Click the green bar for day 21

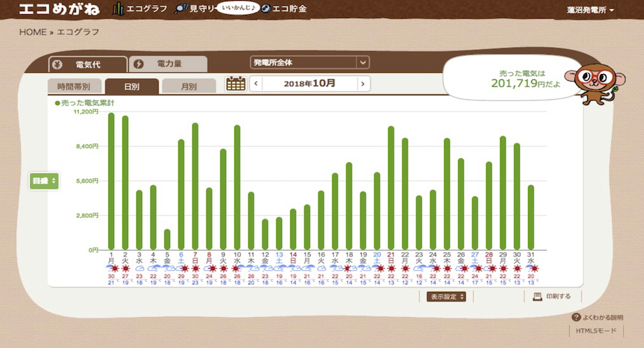[391, 188]
